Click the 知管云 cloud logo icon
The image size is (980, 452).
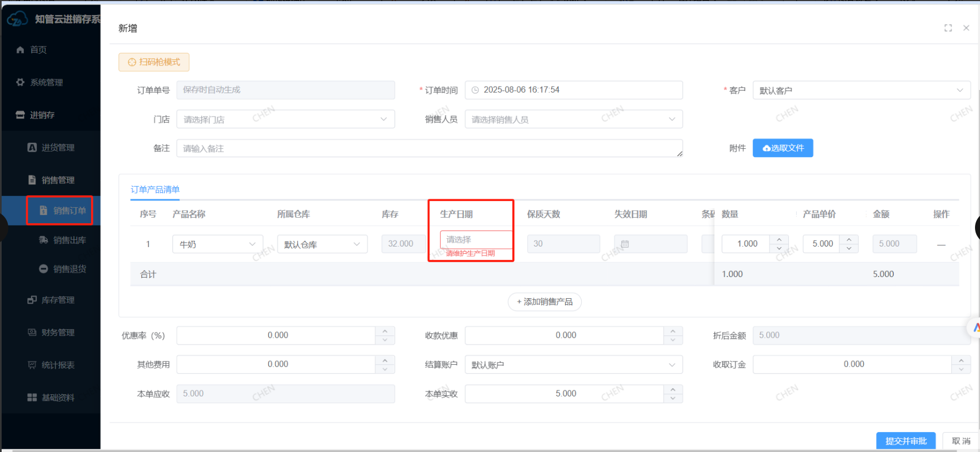click(17, 19)
